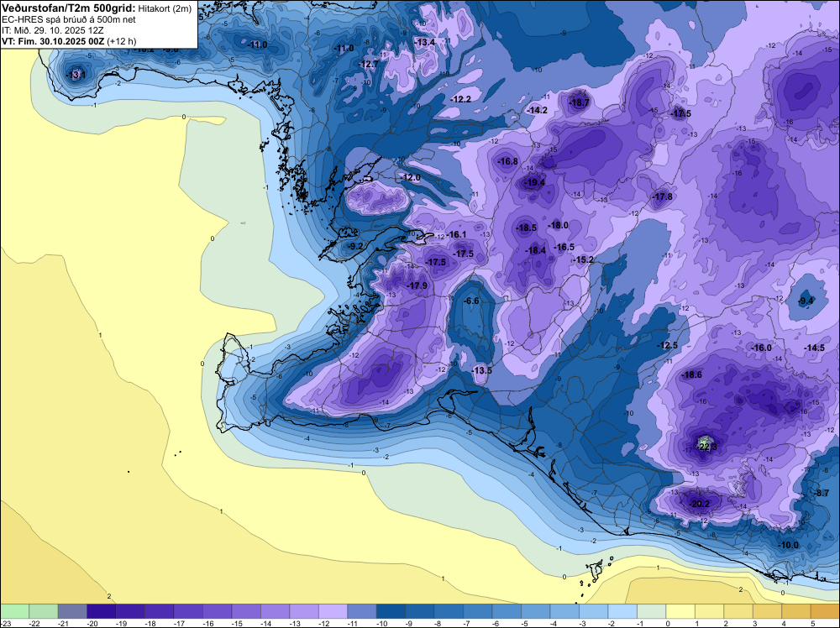Click the dark purple -20 legend swatch
The width and height of the screenshot is (840, 628).
click(x=101, y=611)
